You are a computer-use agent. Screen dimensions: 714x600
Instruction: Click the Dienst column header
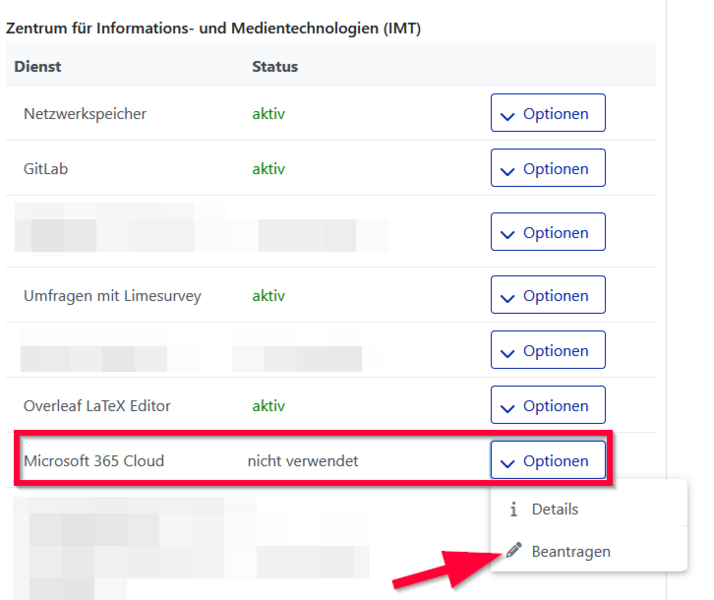click(38, 67)
